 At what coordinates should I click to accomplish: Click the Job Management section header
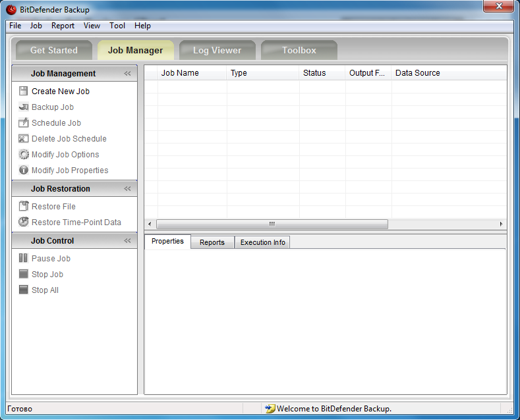point(74,73)
